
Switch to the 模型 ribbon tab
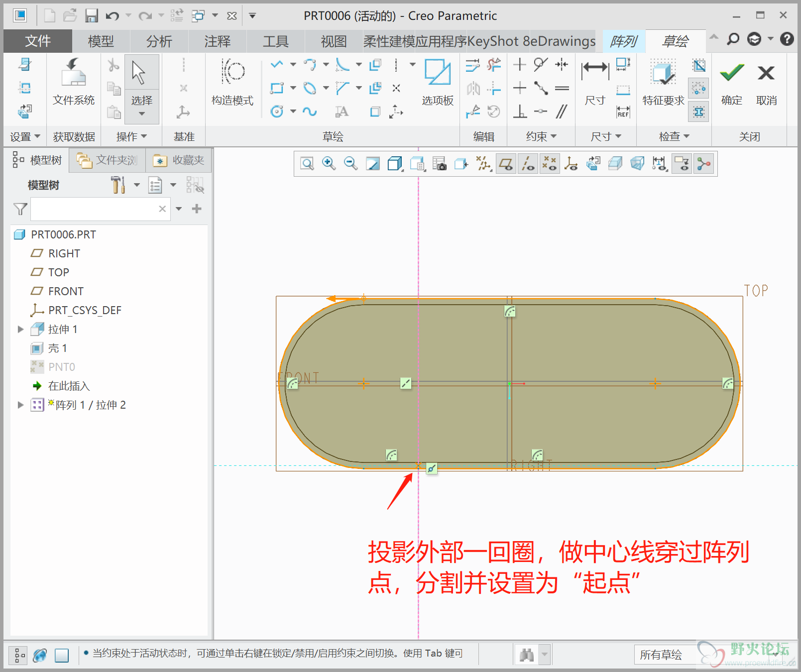point(101,41)
